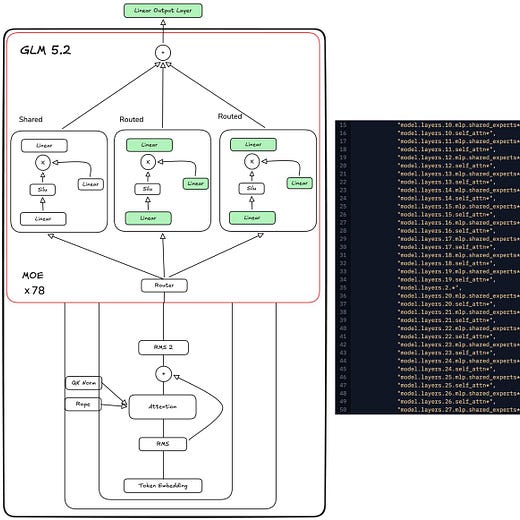Select the MOE label text

click(x=33, y=276)
